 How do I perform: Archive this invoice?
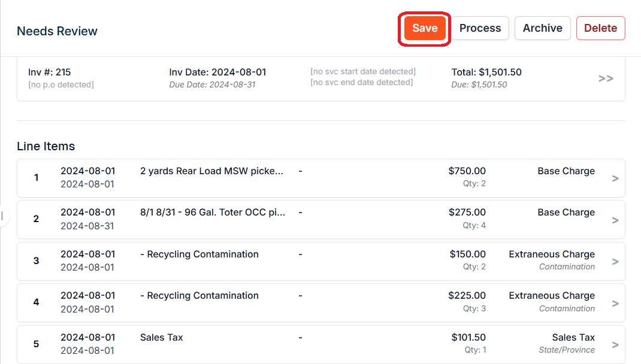click(x=542, y=28)
